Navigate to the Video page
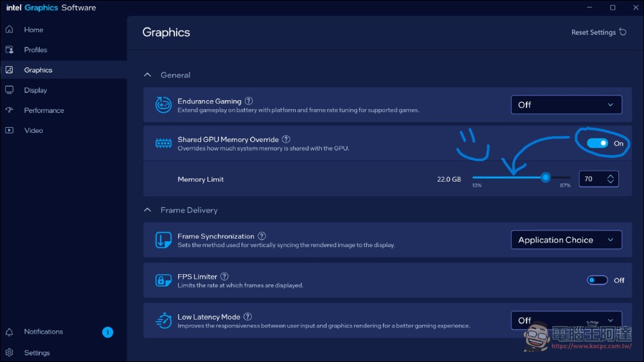 click(64, 130)
